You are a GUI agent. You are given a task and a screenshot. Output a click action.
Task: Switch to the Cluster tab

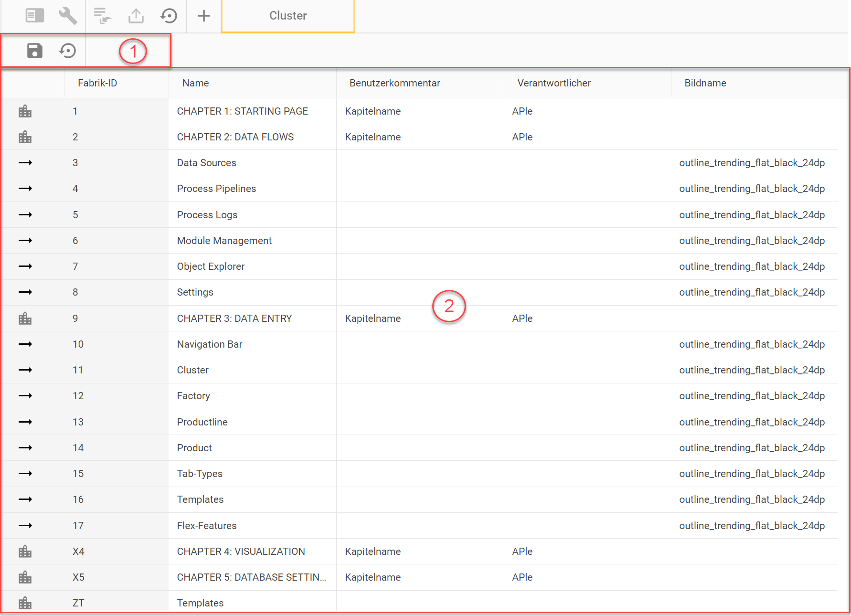click(x=287, y=16)
